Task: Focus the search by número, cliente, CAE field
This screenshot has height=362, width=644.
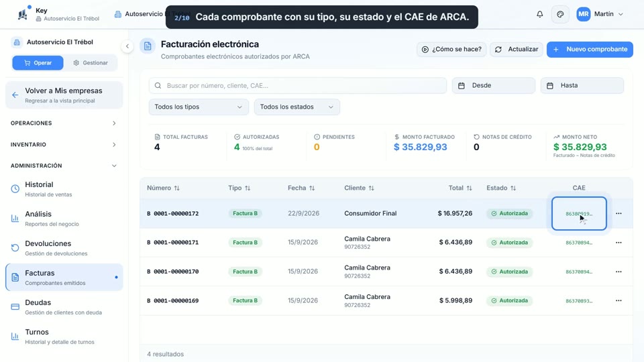Action: click(x=298, y=85)
